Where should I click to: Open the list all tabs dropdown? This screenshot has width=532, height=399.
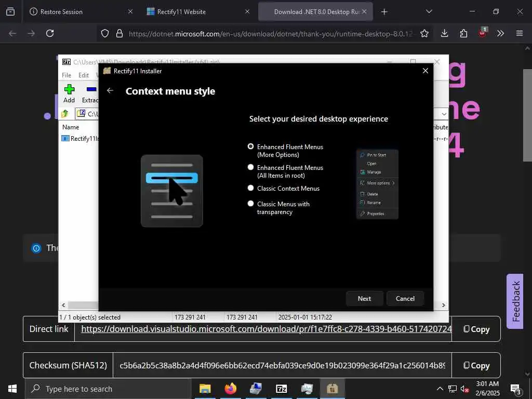pyautogui.click(x=429, y=12)
